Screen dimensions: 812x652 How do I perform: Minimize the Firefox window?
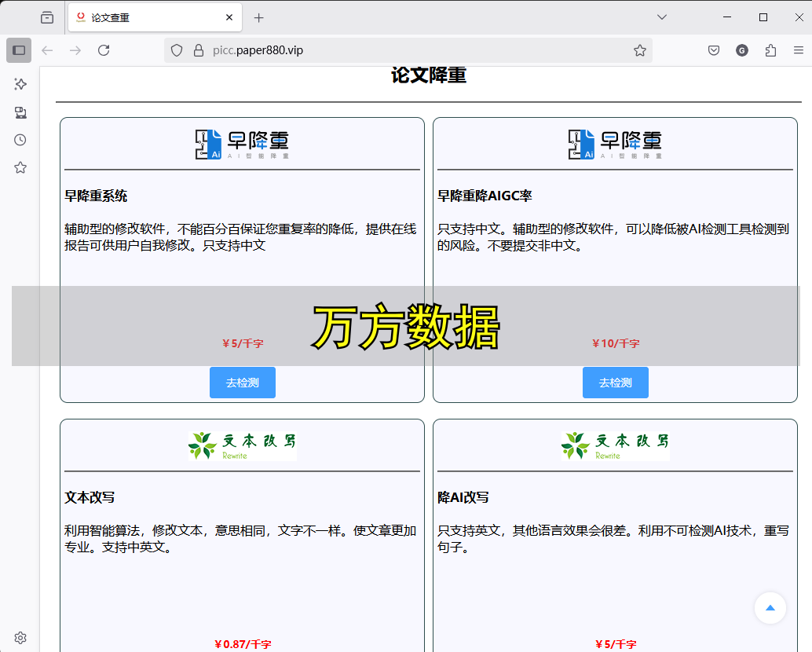click(x=727, y=17)
